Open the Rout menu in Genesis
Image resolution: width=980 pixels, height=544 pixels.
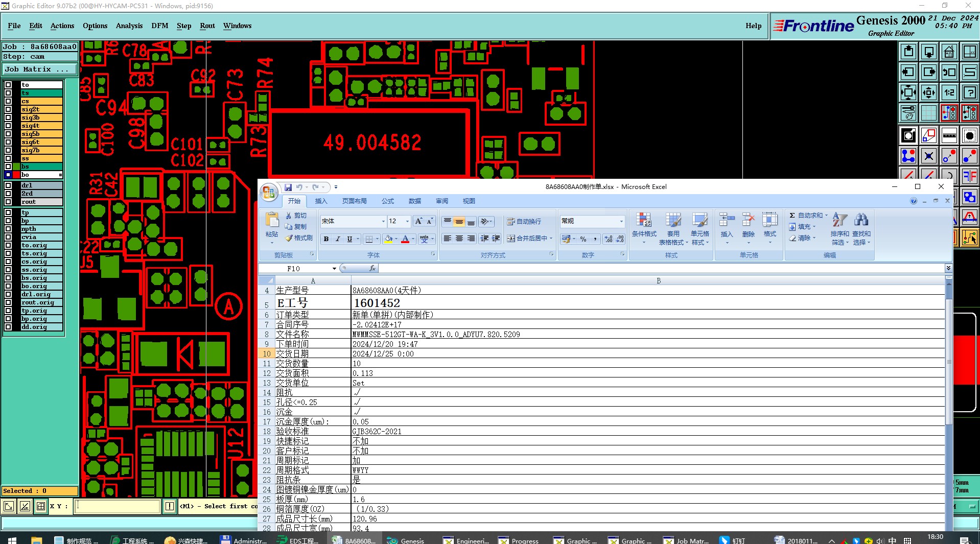tap(207, 26)
